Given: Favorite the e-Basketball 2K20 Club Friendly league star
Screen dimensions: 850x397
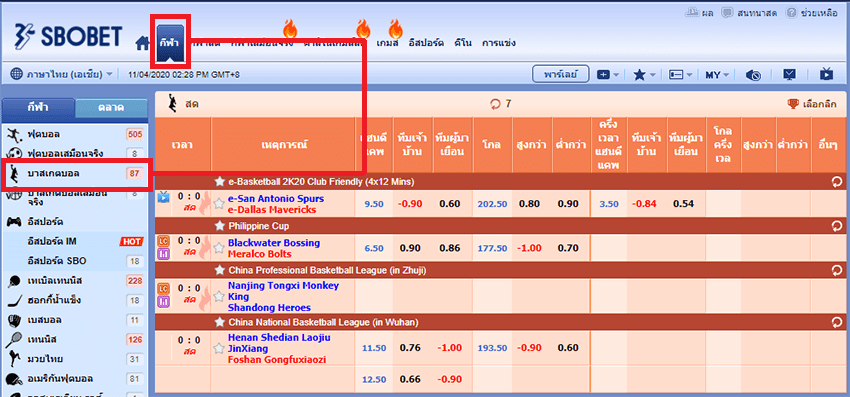Looking at the screenshot, I should pos(220,181).
